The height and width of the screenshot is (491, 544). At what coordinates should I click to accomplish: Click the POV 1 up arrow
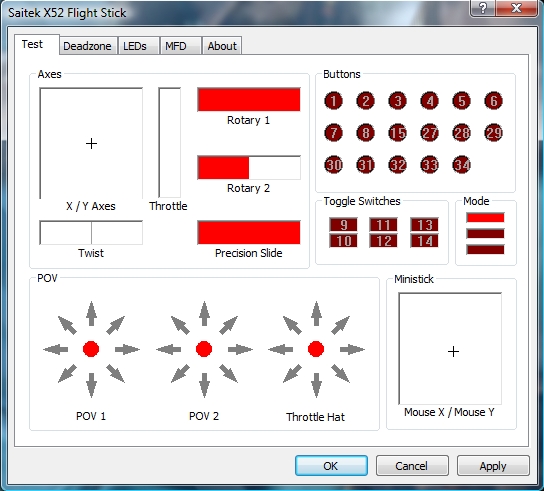91,314
